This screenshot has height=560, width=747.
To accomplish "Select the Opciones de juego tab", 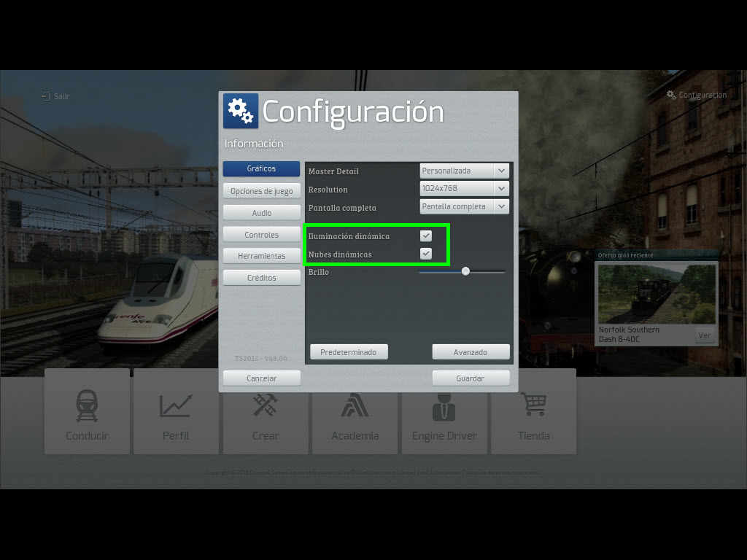I will point(261,191).
